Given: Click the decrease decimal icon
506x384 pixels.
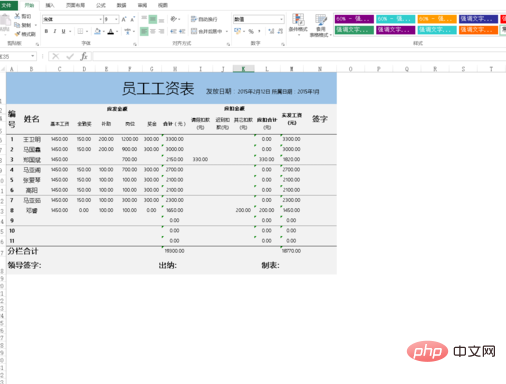Looking at the screenshot, I should point(280,31).
